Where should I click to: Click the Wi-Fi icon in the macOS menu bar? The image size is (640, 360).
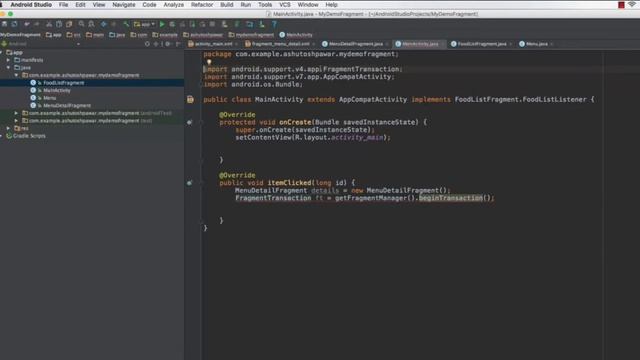pyautogui.click(x=633, y=4)
